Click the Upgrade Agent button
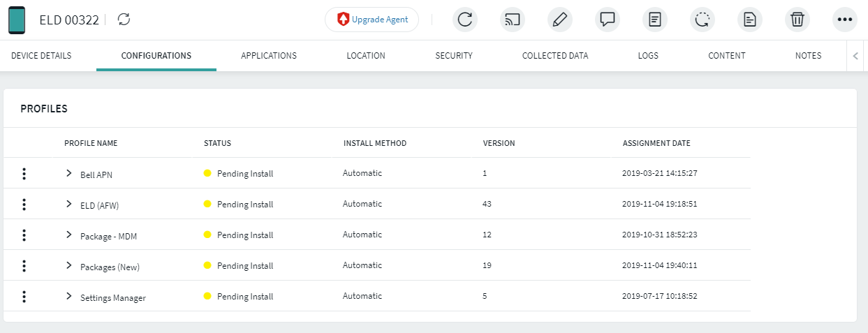This screenshot has width=868, height=333. [372, 20]
